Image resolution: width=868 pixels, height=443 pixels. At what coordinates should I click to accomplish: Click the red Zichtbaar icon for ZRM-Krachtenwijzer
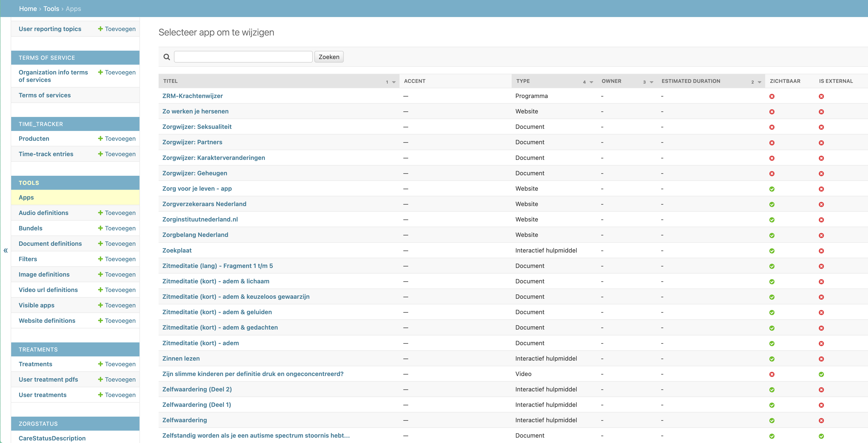(x=772, y=96)
